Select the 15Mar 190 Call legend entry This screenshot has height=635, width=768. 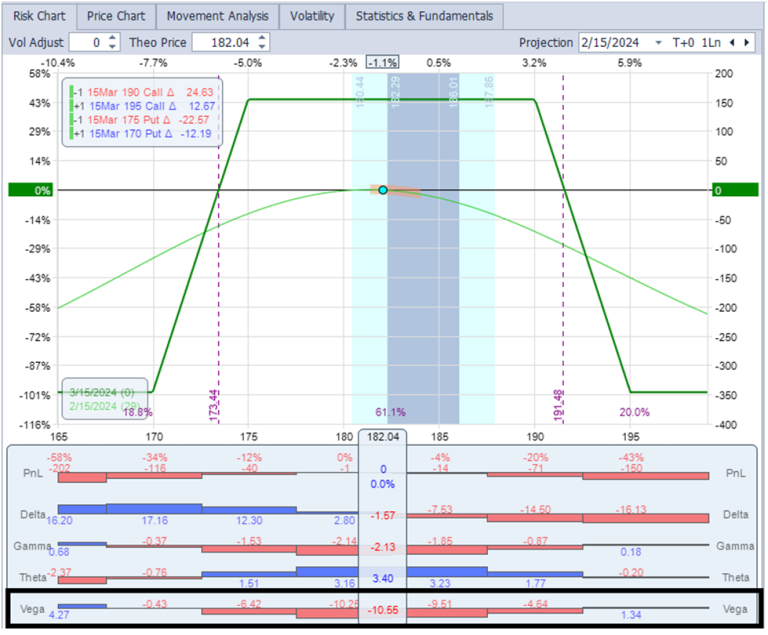click(x=142, y=92)
